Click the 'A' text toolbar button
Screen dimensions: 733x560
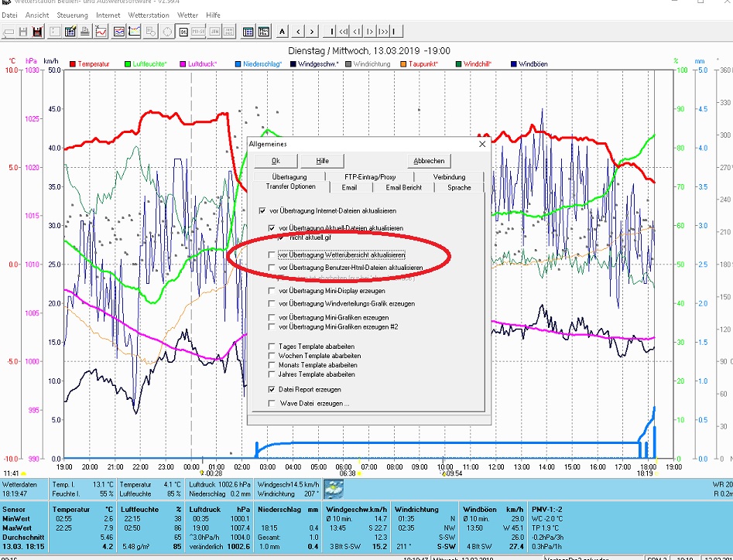pos(283,32)
